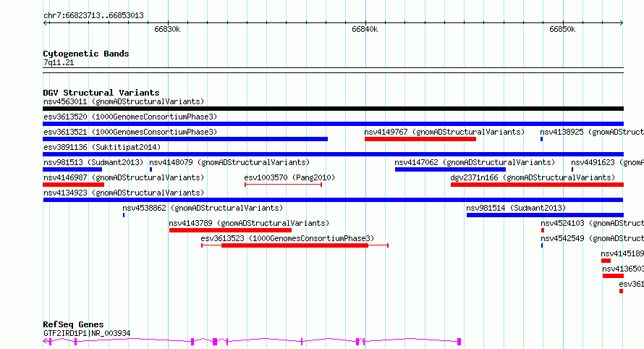The width and height of the screenshot is (644, 349).
Task: Select the nsv4134923 blue variant bar
Action: 333,200
